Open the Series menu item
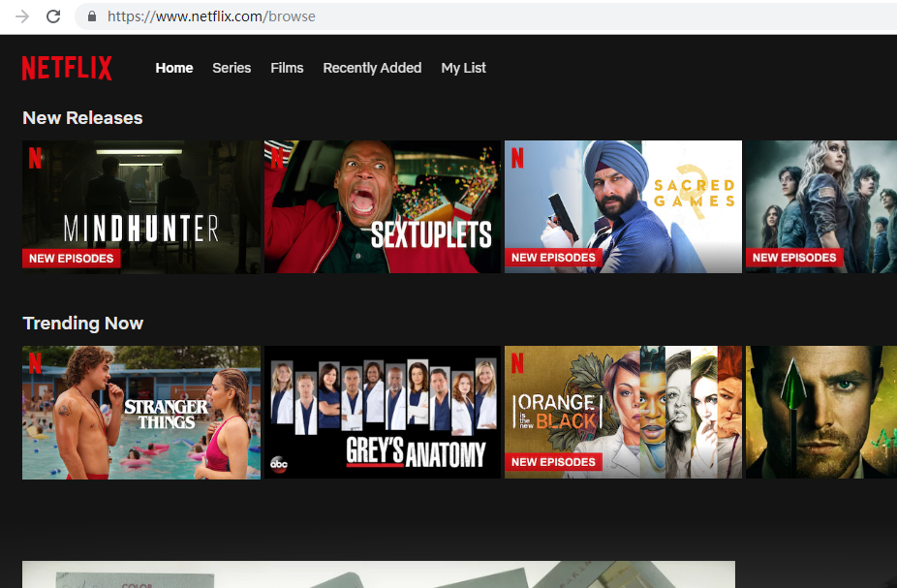This screenshot has width=897, height=588. pos(232,68)
